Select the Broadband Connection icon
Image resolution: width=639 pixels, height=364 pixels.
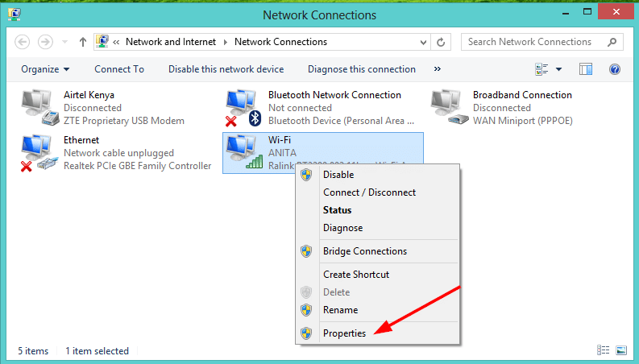click(x=449, y=107)
